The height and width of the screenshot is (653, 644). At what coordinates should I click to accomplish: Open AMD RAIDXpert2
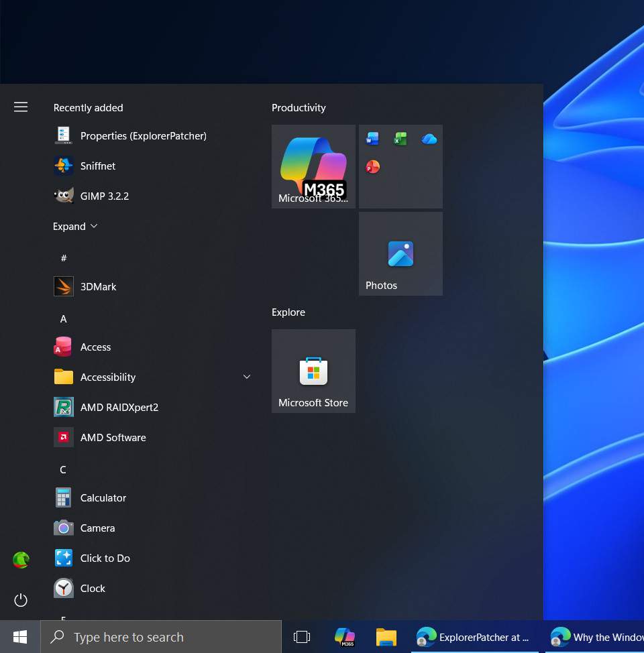(119, 407)
